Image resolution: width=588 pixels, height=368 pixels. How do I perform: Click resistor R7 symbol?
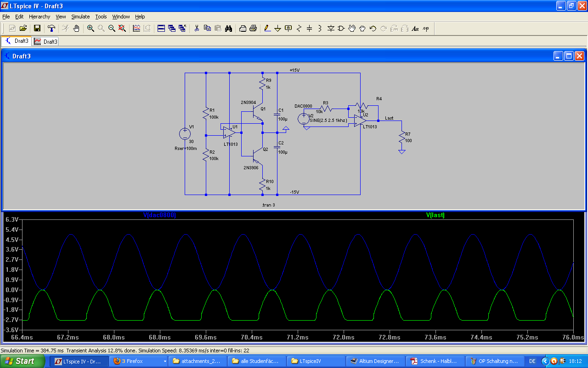tap(401, 137)
